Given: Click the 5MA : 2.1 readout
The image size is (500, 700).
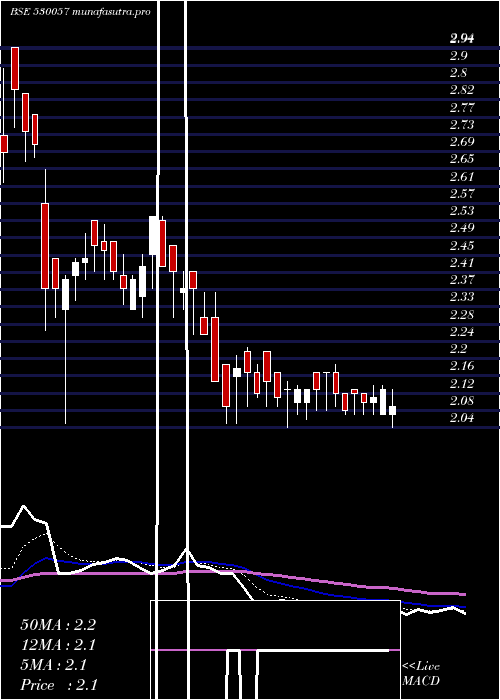Looking at the screenshot, I should point(54,665).
